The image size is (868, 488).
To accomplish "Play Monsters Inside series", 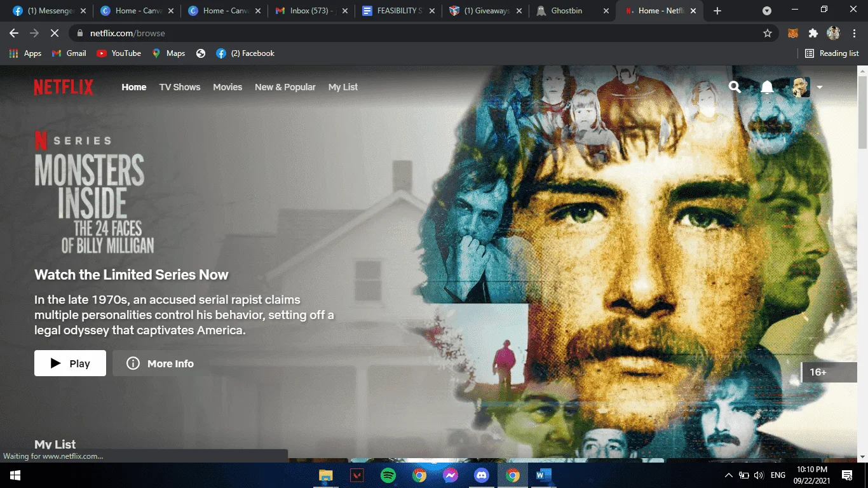I will pos(70,363).
